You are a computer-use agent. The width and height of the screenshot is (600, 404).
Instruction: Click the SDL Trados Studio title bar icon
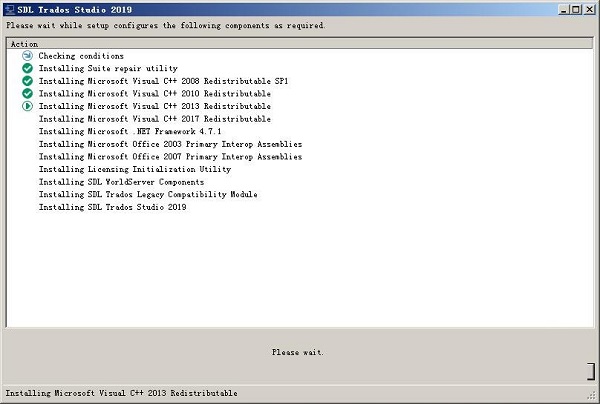click(9, 8)
